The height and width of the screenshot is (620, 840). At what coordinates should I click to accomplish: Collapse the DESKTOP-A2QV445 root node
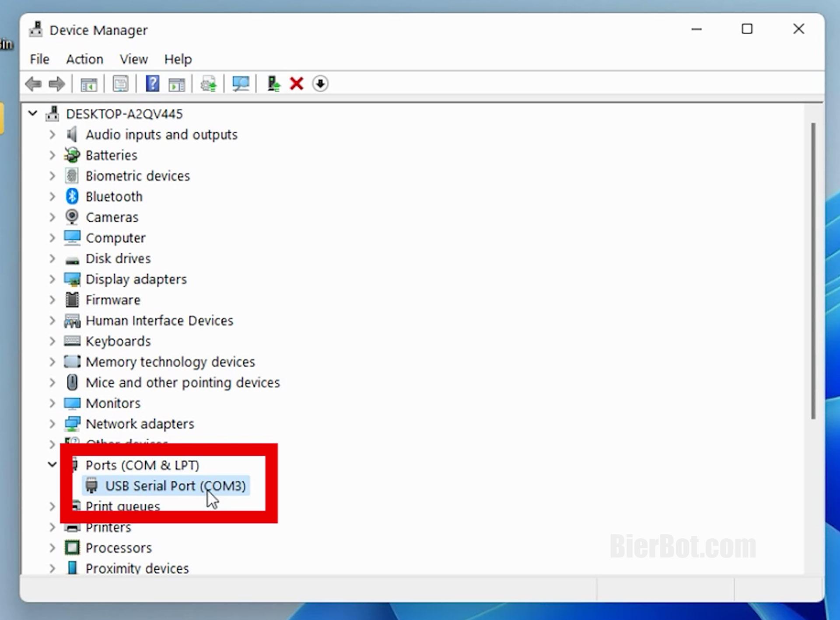coord(33,114)
